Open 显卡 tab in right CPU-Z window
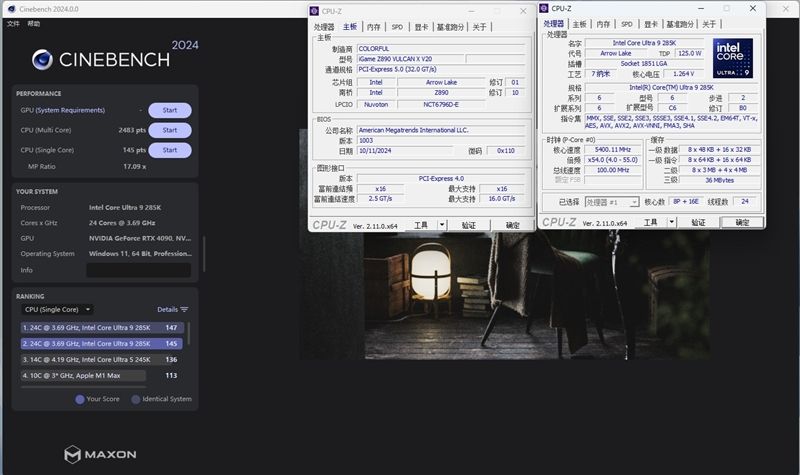The height and width of the screenshot is (475, 800). point(651,24)
